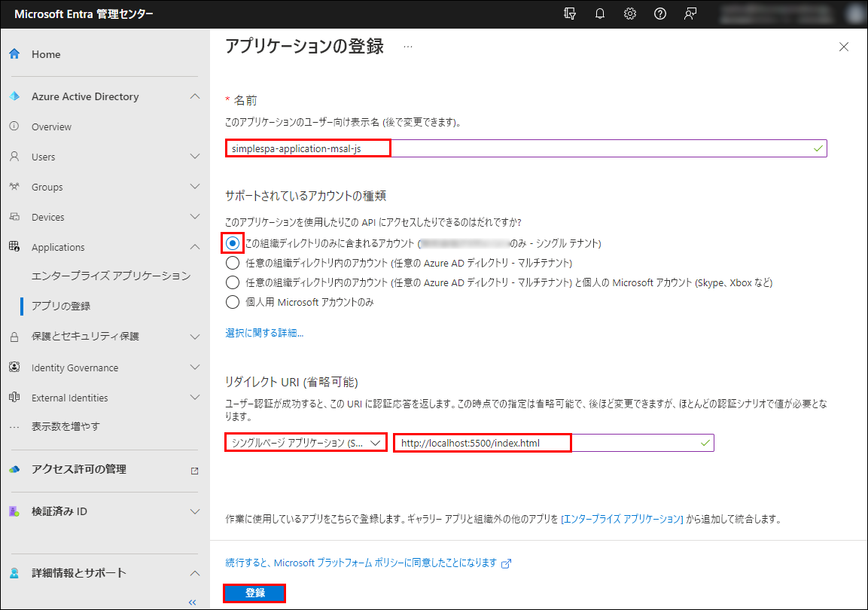Open the more options ellipsis beside page title
Viewport: 868px width, 610px height.
tap(408, 47)
